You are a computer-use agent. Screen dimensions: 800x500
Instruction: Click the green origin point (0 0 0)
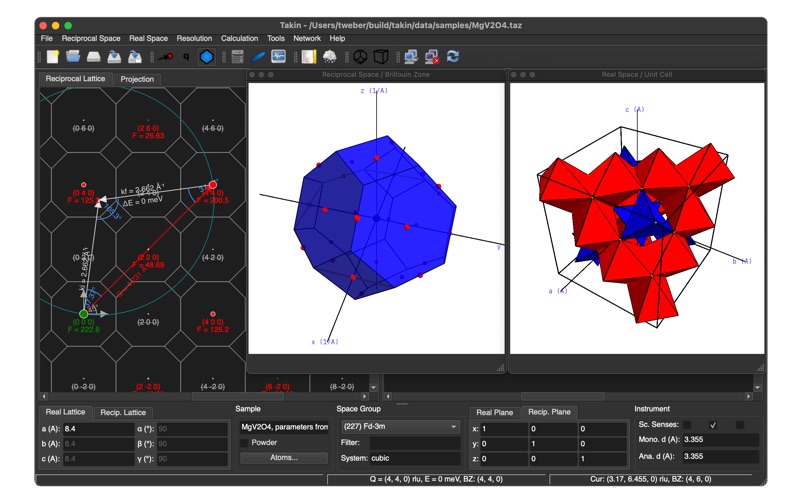(84, 314)
